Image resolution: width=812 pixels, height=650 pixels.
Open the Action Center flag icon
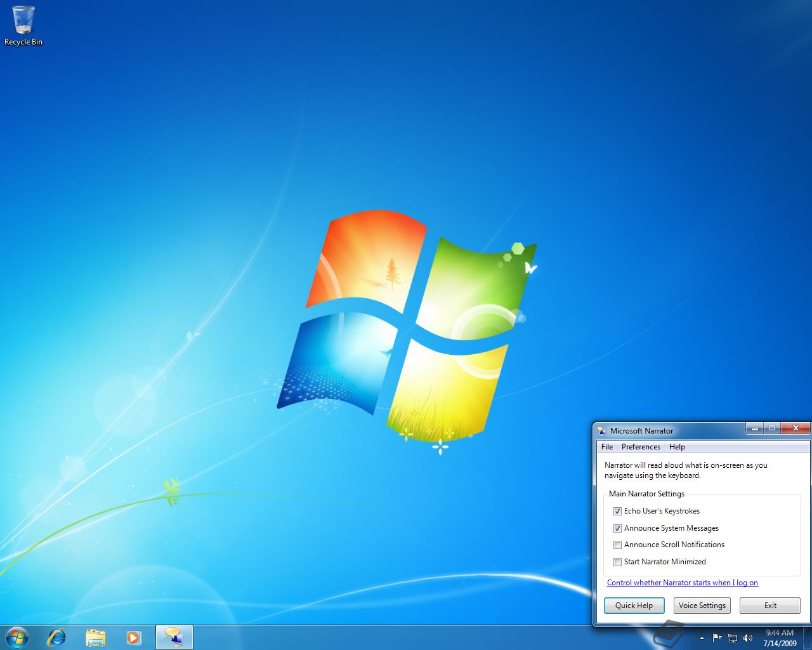coord(717,638)
